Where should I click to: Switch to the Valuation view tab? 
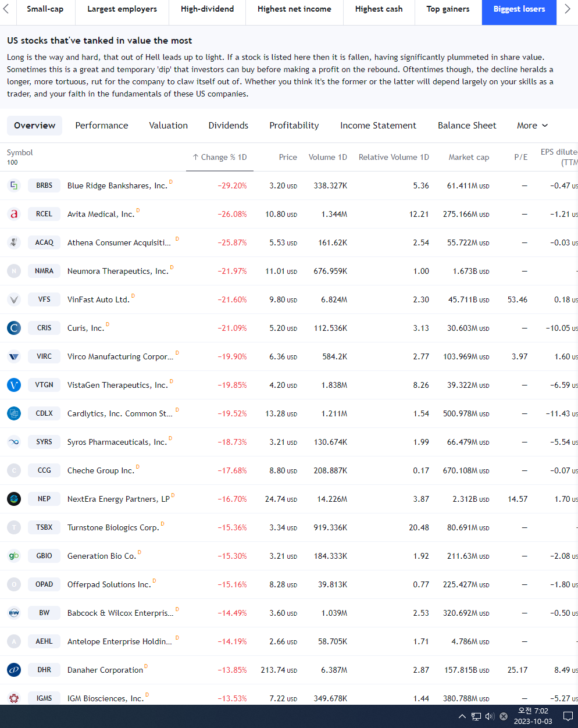coord(169,126)
